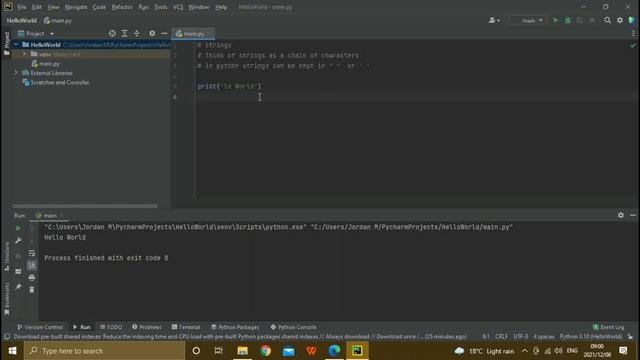Clear console output with the trash icon

[32, 290]
